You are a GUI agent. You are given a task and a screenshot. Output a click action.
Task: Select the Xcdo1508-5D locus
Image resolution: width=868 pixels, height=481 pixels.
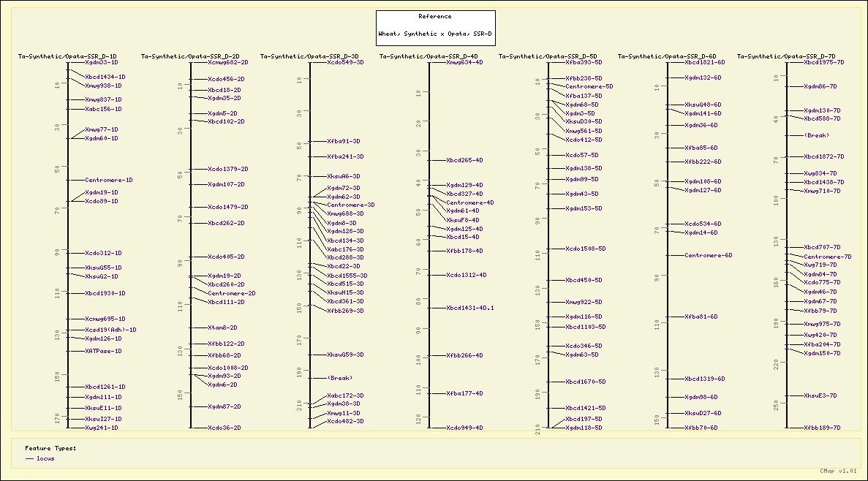(x=585, y=249)
